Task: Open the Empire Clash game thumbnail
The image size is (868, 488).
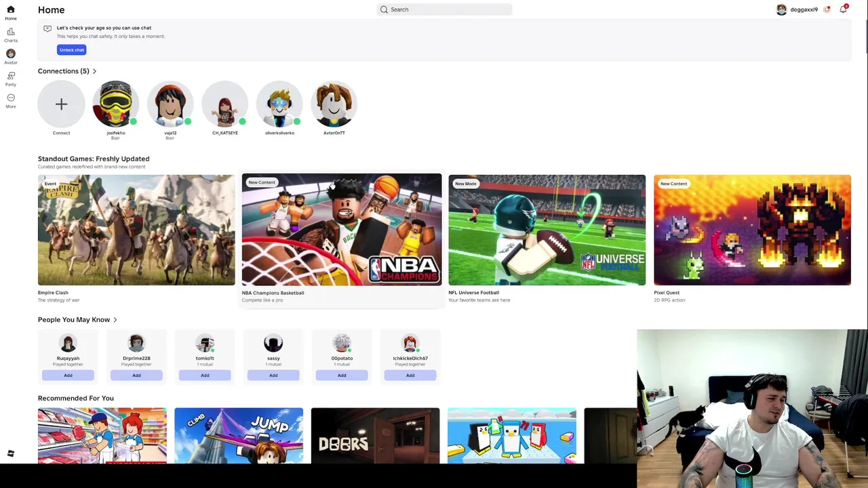Action: (136, 230)
